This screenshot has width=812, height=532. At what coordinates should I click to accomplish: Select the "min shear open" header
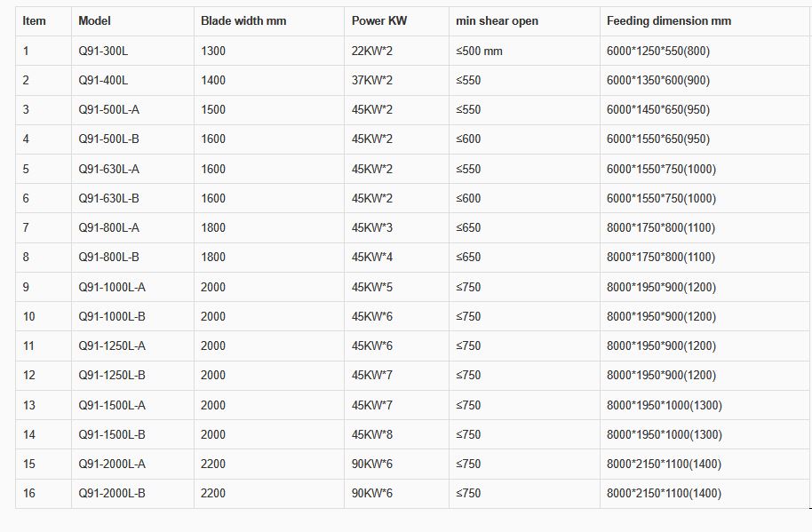click(x=497, y=20)
